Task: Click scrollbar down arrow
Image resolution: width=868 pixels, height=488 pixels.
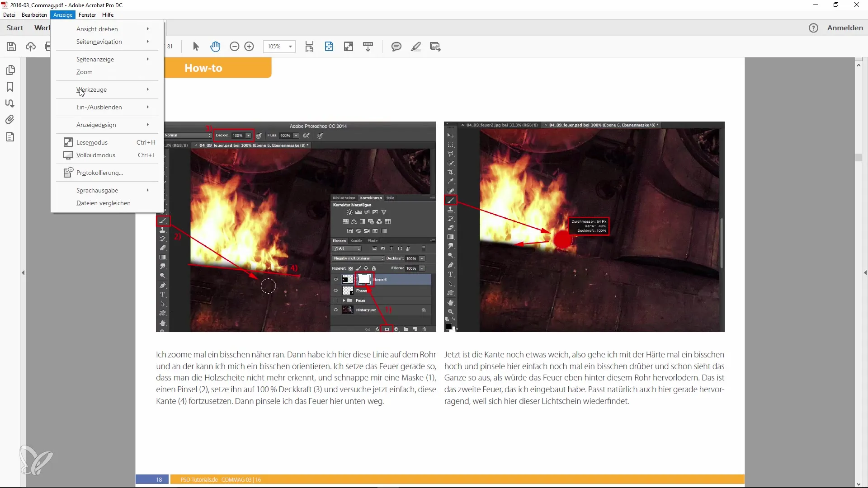Action: (x=859, y=484)
